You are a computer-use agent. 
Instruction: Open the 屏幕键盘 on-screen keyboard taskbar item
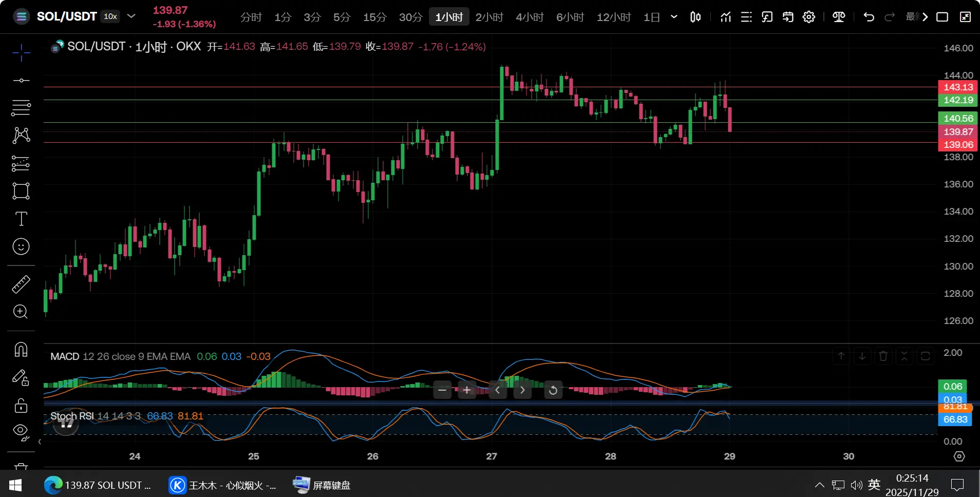coord(322,485)
